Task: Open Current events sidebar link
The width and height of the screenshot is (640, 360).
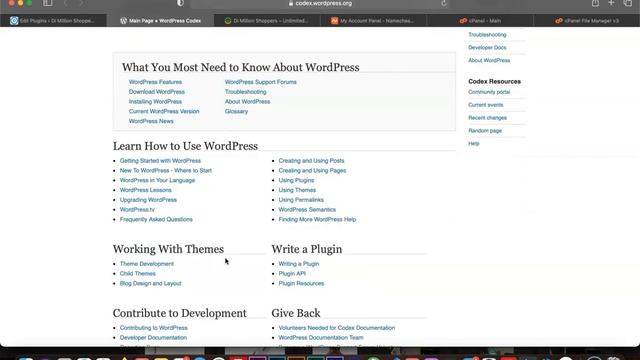Action: pos(486,105)
